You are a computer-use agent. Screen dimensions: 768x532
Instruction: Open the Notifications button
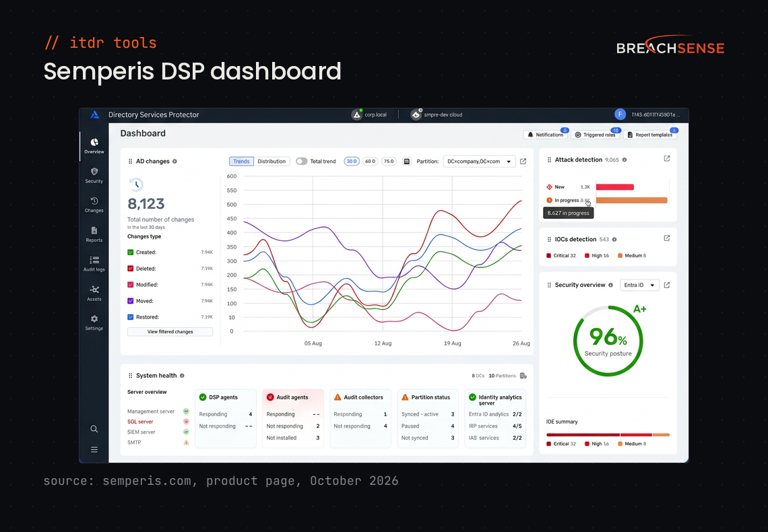545,135
